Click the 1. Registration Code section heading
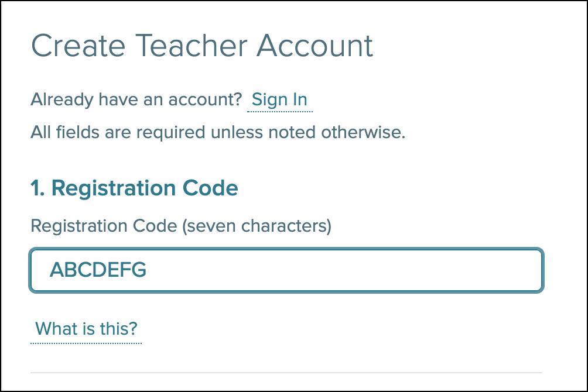This screenshot has width=588, height=392. 134,188
